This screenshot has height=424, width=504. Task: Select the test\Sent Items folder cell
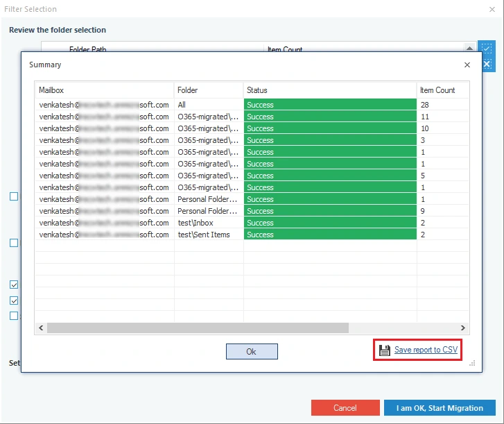[x=209, y=235]
